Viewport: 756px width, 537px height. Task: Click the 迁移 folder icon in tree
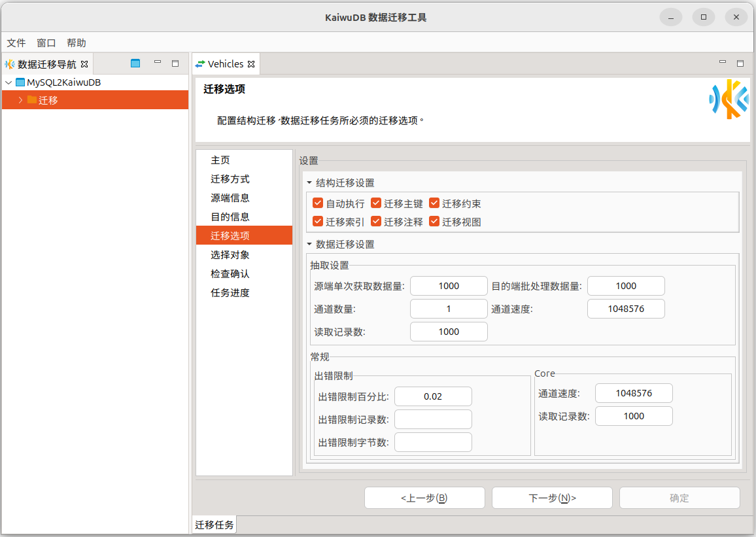32,100
